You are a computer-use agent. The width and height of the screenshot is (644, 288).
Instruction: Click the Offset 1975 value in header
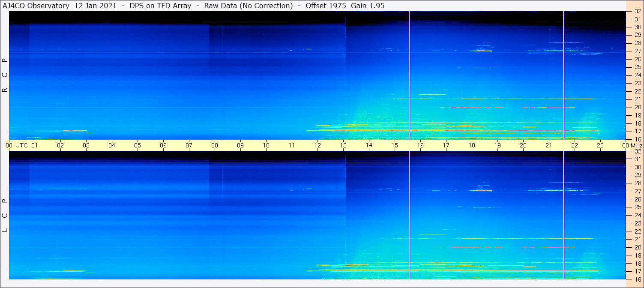click(326, 6)
